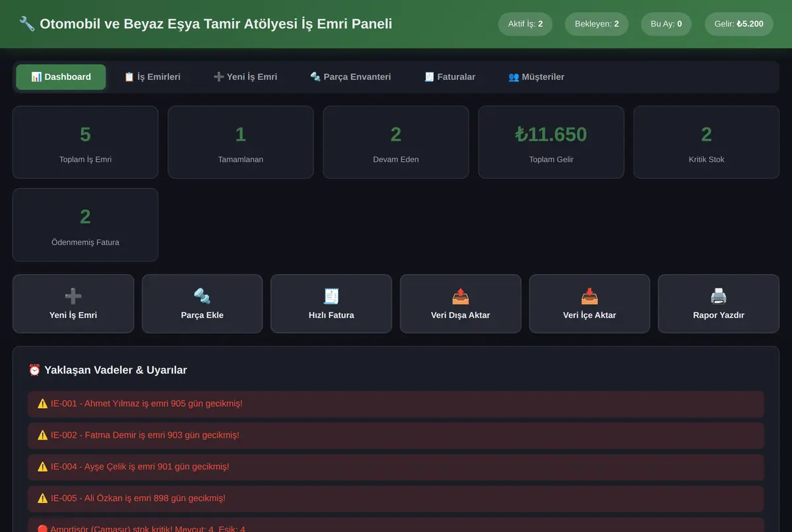This screenshot has width=792, height=532.
Task: Select the Kritik Stok stat card
Action: 706,142
